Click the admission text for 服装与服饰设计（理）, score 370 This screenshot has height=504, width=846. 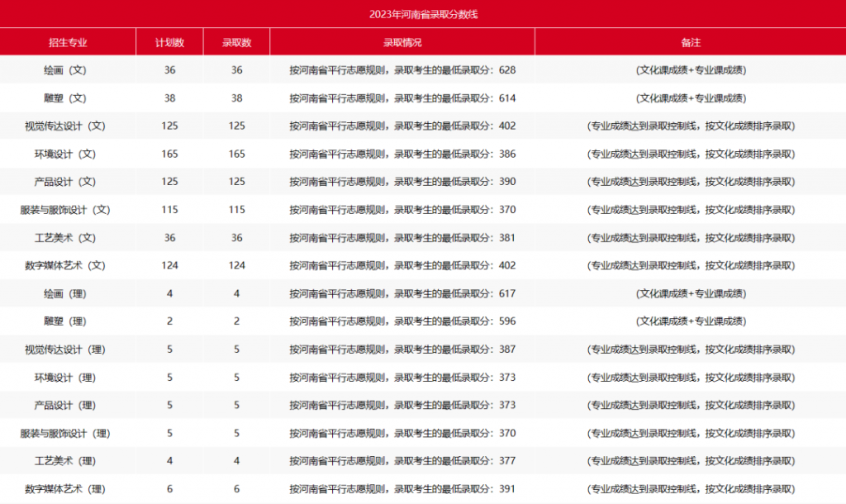(402, 433)
